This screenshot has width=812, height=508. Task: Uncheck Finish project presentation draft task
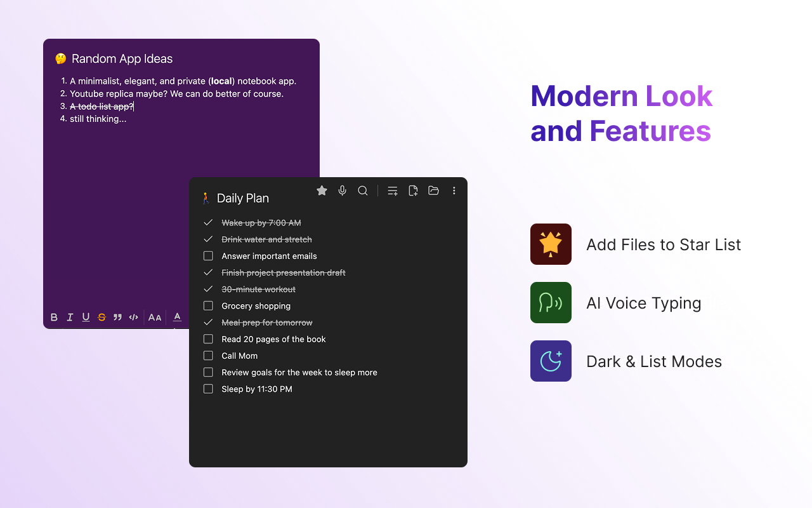coord(208,272)
